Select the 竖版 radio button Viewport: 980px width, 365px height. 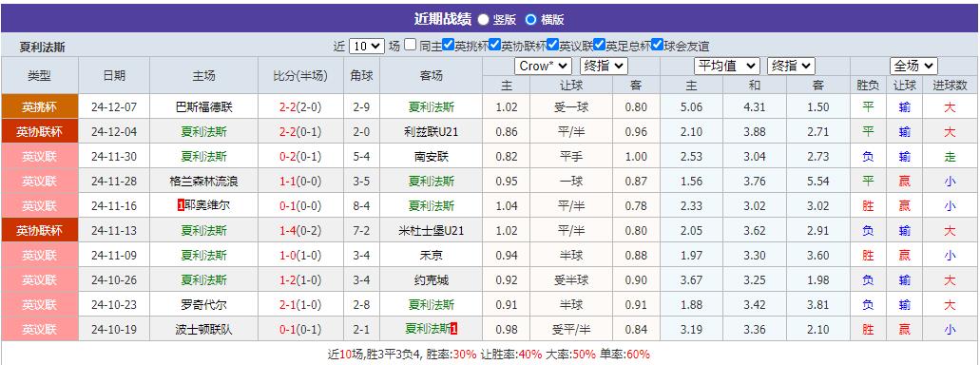pyautogui.click(x=483, y=19)
